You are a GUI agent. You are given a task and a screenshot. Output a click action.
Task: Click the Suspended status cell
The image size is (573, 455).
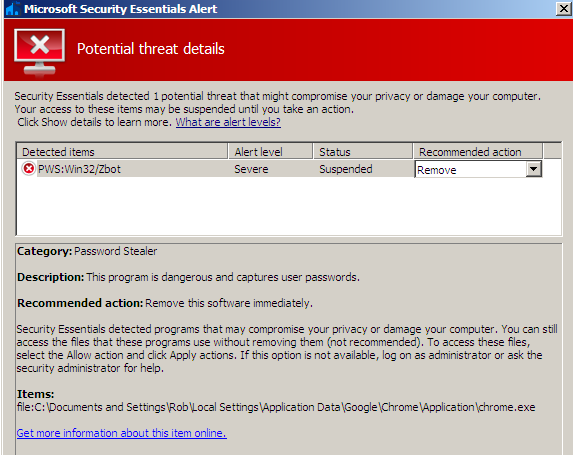(346, 169)
